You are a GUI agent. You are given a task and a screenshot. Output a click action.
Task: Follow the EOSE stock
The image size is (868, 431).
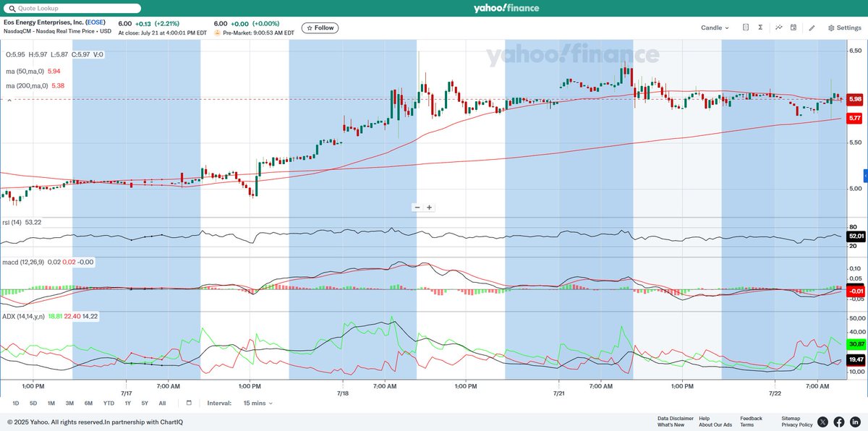coord(320,27)
